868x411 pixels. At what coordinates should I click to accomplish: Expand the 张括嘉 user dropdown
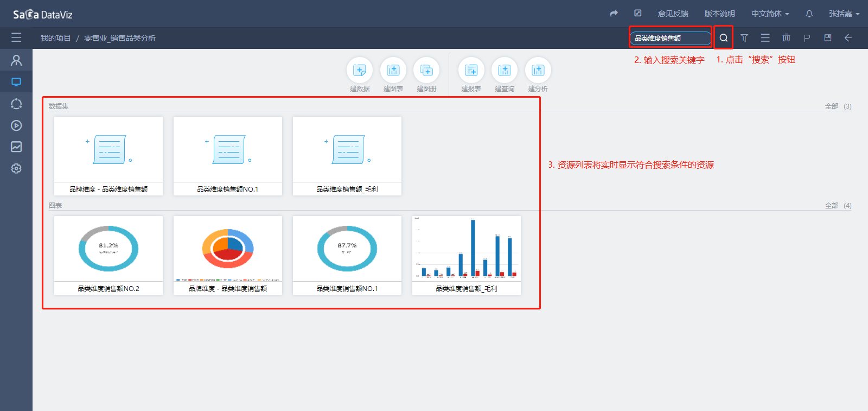(844, 14)
